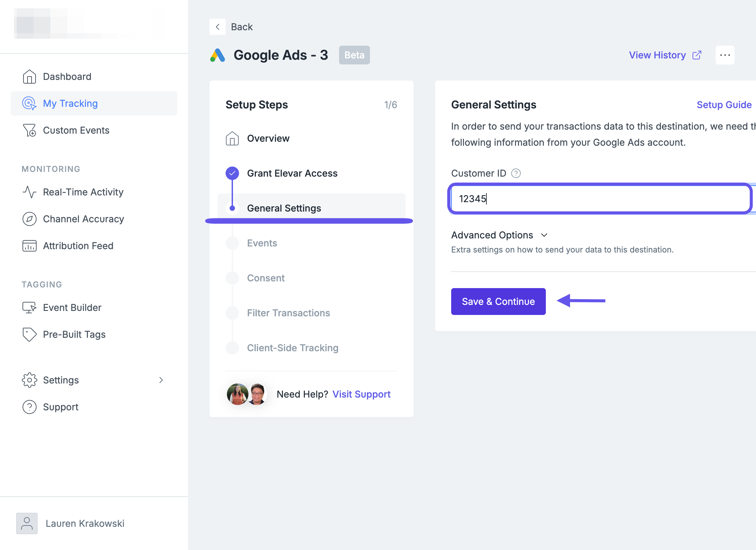Click the Real-Time Activity pulse icon
Image resolution: width=756 pixels, height=550 pixels.
coord(30,192)
